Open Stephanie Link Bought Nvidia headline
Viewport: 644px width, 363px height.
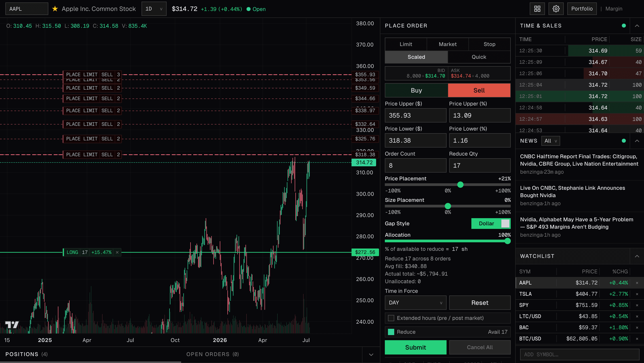point(572,192)
